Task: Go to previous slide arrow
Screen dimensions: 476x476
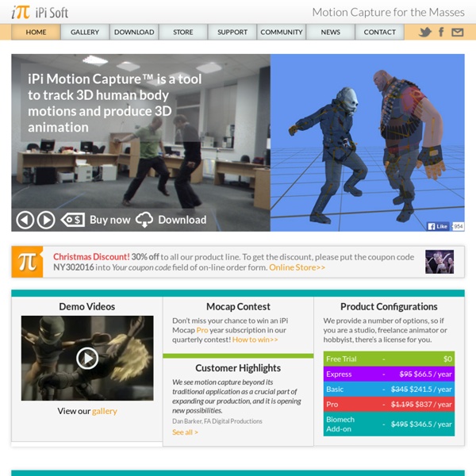Action: tap(25, 220)
